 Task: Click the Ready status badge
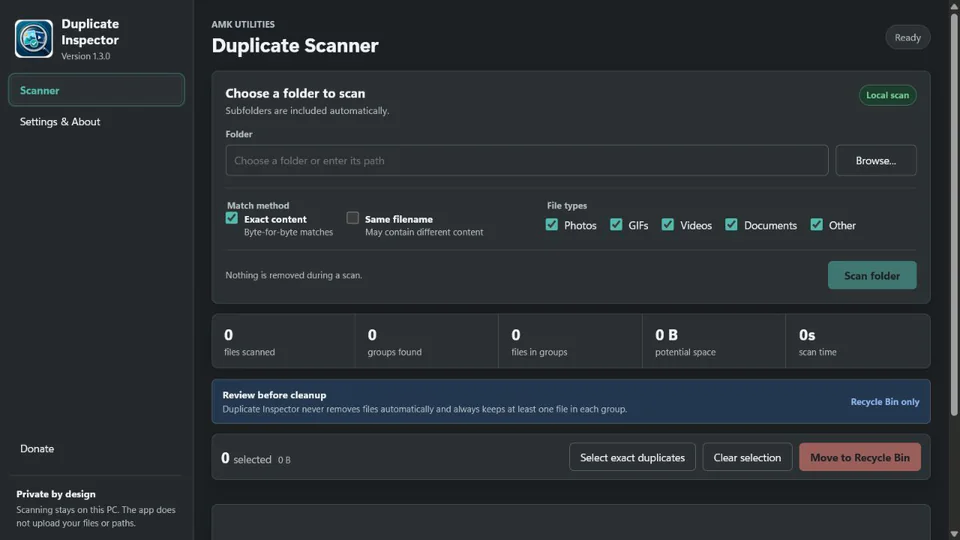pos(907,37)
